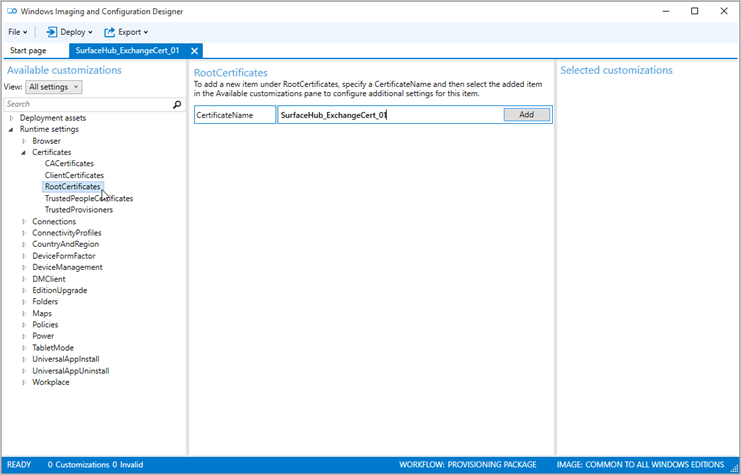Maximize the Configuration Designer window

pos(694,11)
